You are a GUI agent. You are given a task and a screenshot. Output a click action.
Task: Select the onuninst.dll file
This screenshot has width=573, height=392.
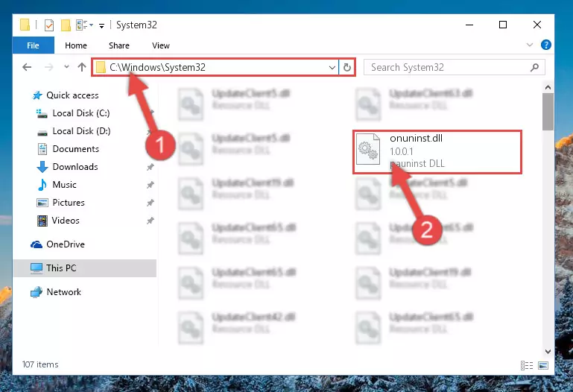437,151
